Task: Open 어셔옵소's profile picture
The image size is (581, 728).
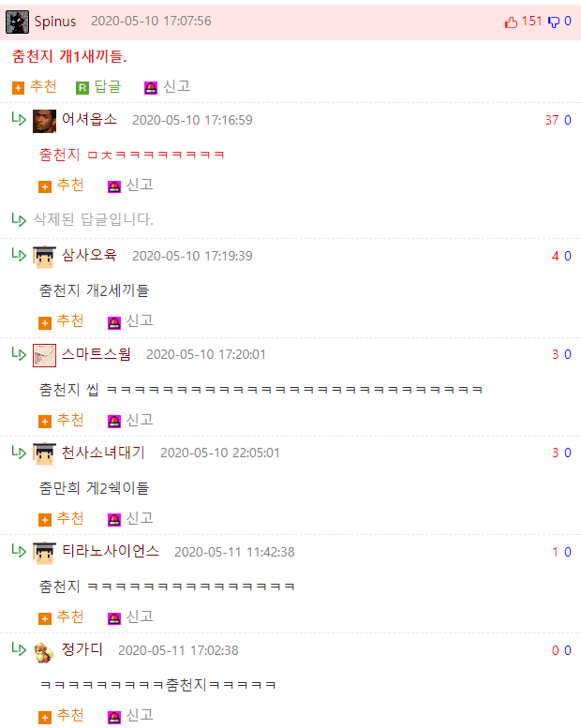Action: point(45,121)
